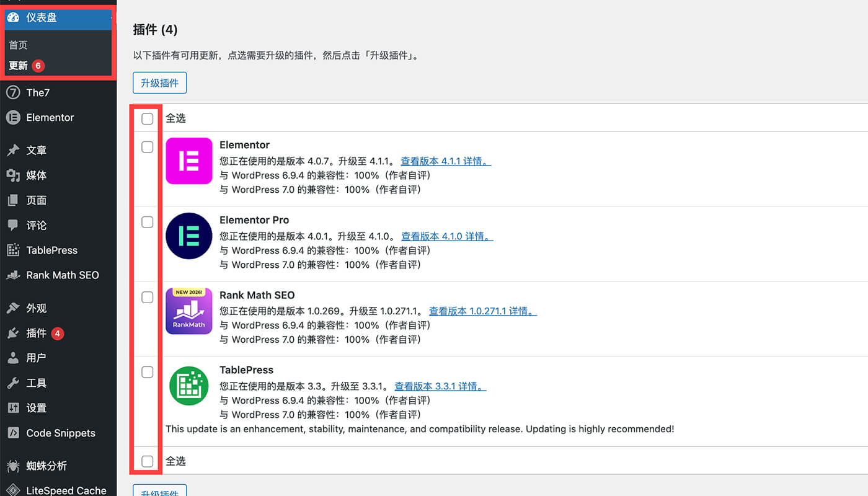The image size is (868, 496).
Task: Click the Elementor Pro plugin name
Action: (254, 220)
